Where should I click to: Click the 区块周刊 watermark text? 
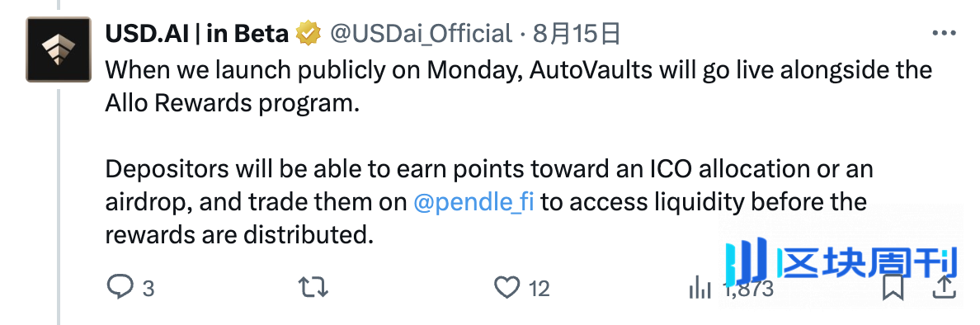pos(869,262)
